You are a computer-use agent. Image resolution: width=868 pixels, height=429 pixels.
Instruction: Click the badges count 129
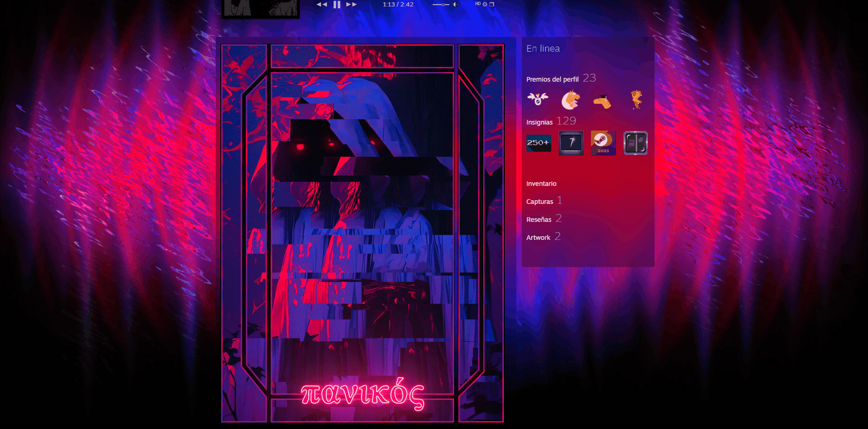tap(566, 121)
